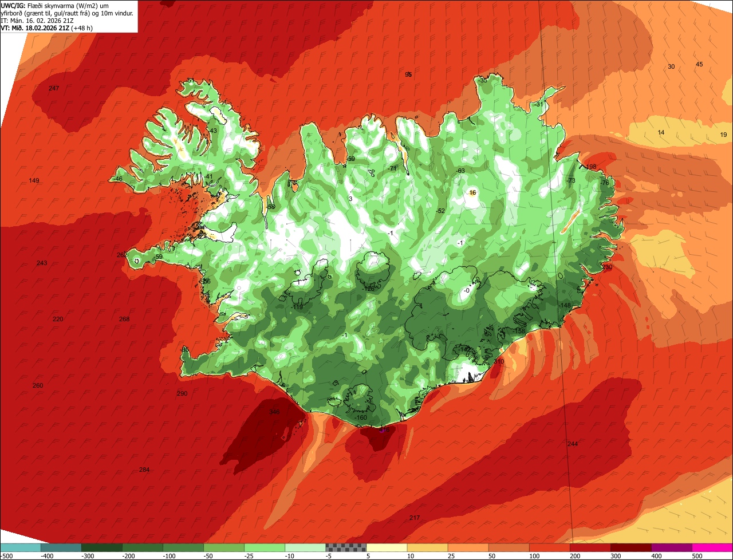Click the dark green -200 to -100 legend swatch
Image resolution: width=733 pixels, height=560 pixels.
coord(142,547)
